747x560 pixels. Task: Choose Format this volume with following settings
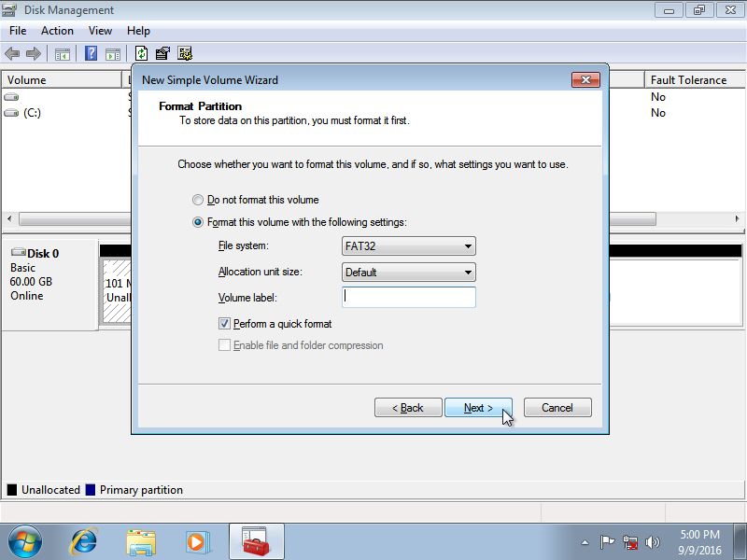click(x=197, y=221)
